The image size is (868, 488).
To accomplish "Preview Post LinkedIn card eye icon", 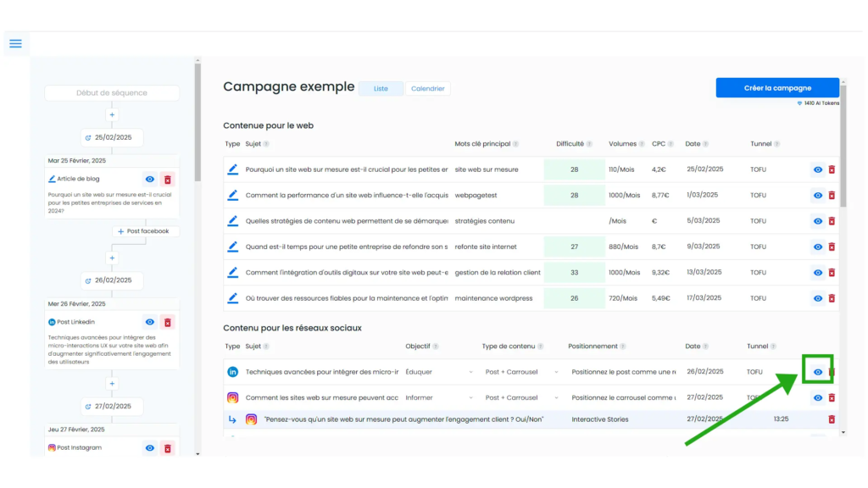I will pyautogui.click(x=149, y=322).
